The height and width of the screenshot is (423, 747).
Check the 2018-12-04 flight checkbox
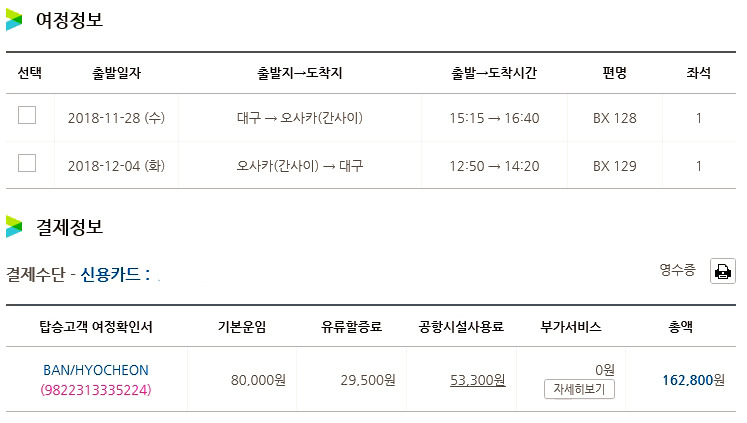[x=27, y=163]
